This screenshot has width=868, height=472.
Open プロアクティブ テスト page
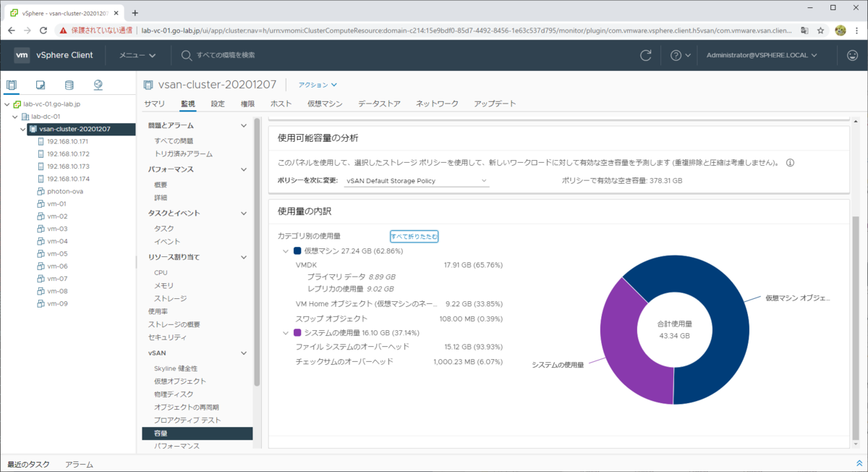[187, 420]
